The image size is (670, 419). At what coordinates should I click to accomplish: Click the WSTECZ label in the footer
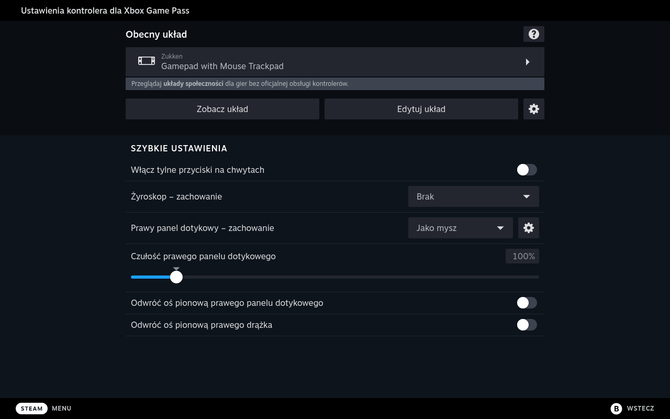tap(640, 408)
